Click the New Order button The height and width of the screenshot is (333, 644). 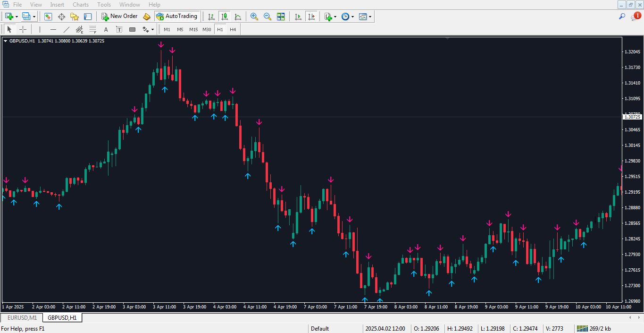tap(119, 17)
